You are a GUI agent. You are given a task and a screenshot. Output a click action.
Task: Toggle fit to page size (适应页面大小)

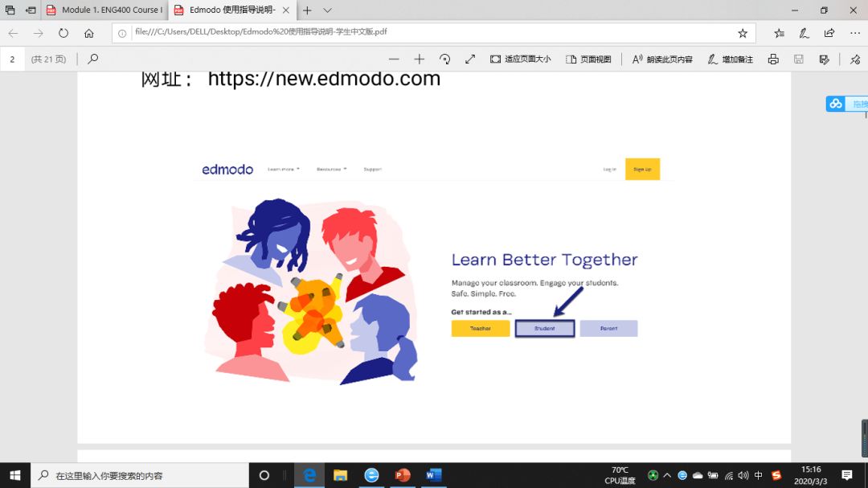tap(520, 59)
